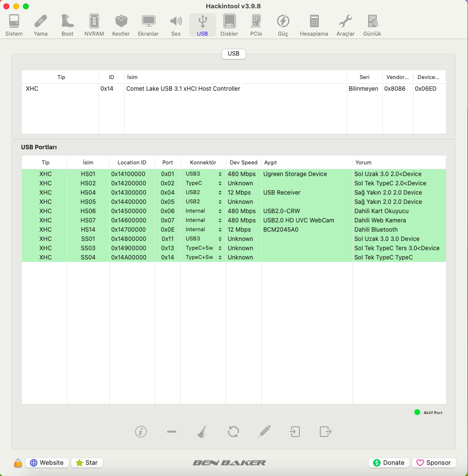The height and width of the screenshot is (476, 468).
Task: Open the PCIe toolbar section
Action: pyautogui.click(x=256, y=25)
